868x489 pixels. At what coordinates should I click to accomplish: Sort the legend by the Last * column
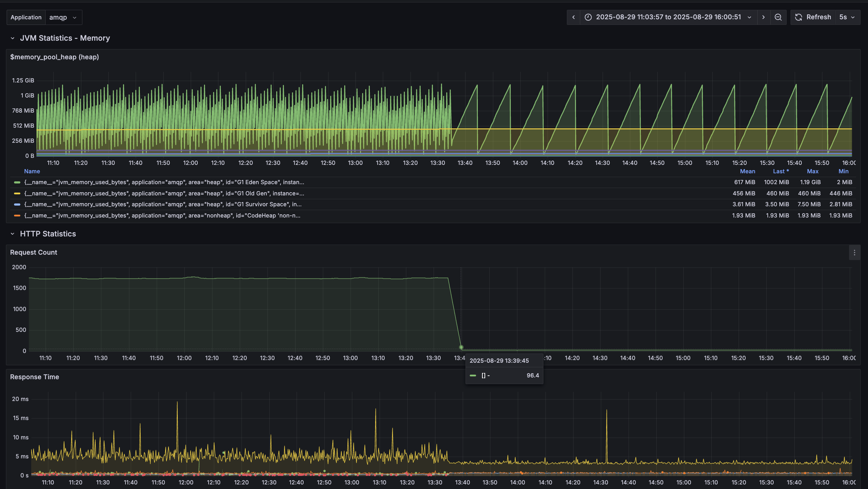click(781, 172)
